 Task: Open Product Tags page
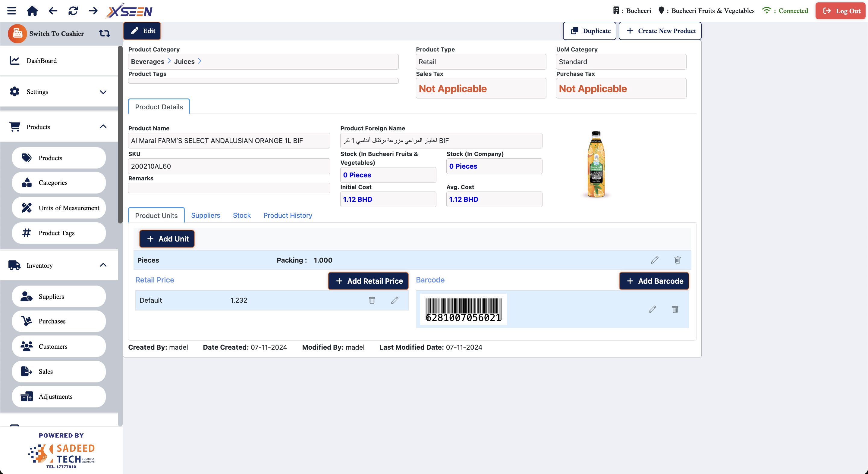tap(59, 233)
